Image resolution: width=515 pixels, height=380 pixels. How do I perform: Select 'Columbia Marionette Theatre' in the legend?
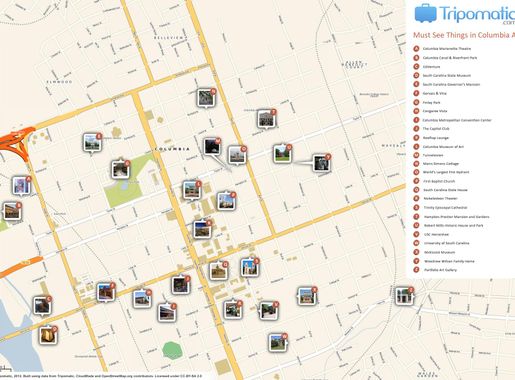point(447,49)
